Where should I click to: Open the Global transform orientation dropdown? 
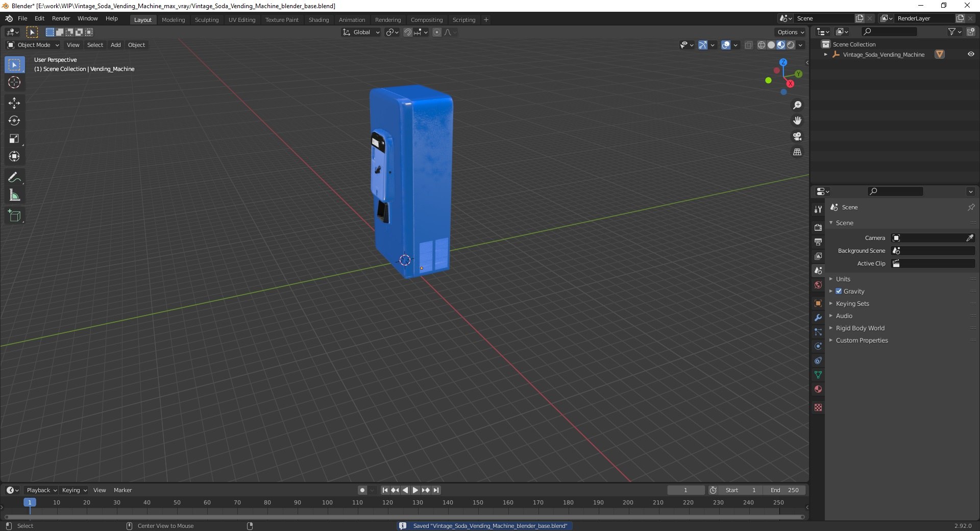[361, 32]
